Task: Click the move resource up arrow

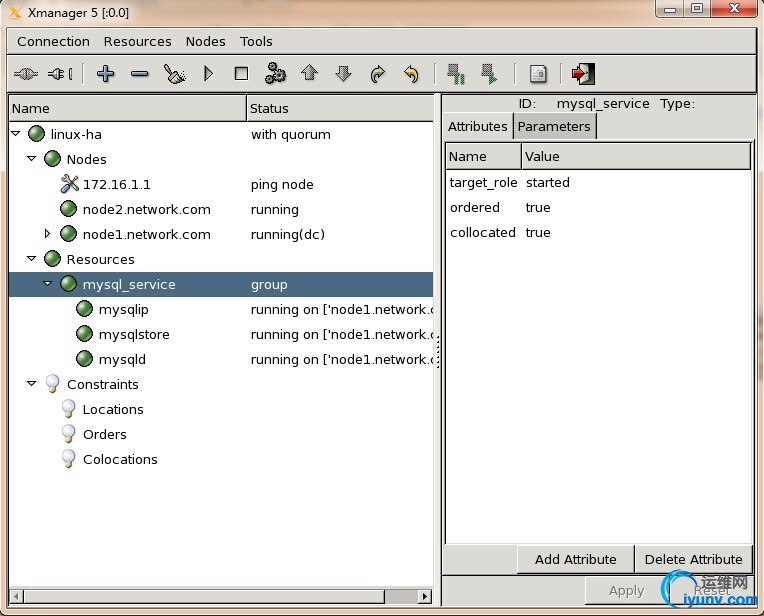Action: point(309,74)
